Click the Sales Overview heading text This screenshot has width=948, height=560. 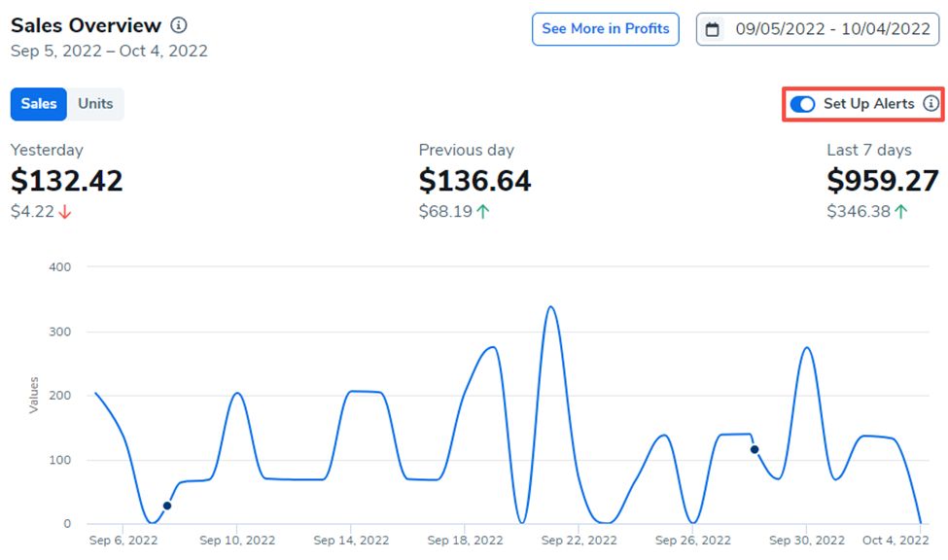(x=86, y=25)
